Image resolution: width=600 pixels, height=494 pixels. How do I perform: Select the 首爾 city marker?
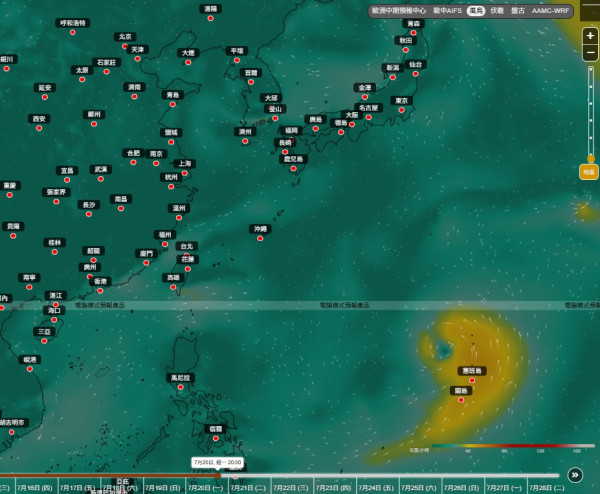point(251,82)
